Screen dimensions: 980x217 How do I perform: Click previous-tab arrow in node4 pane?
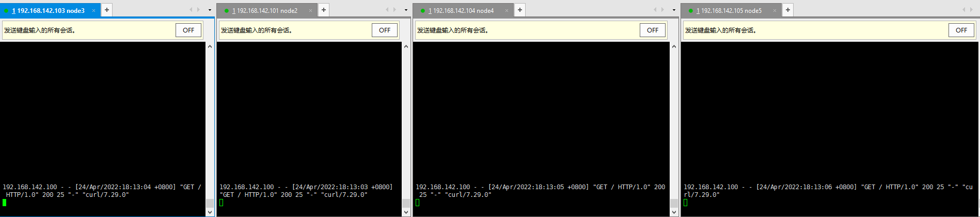click(x=655, y=10)
